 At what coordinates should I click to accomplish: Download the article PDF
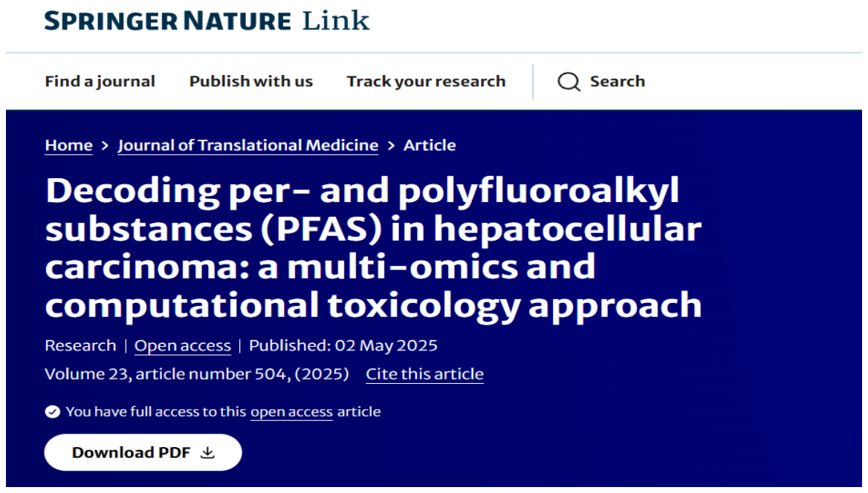pyautogui.click(x=143, y=453)
